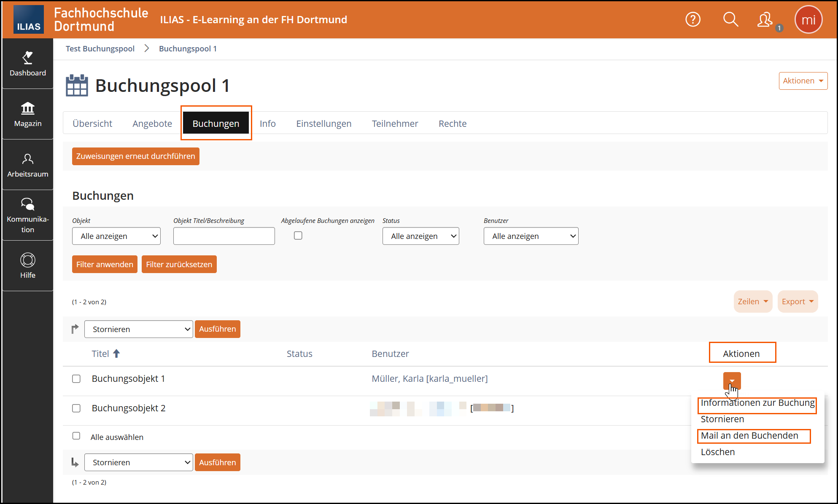Open the search magnifier icon
The image size is (838, 504).
[730, 19]
